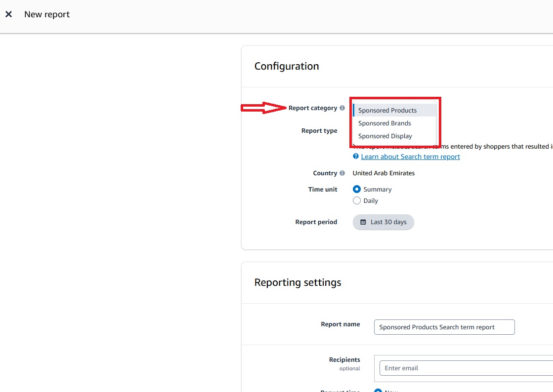The width and height of the screenshot is (553, 392).
Task: Click the Reporting settings heading
Action: coord(298,282)
